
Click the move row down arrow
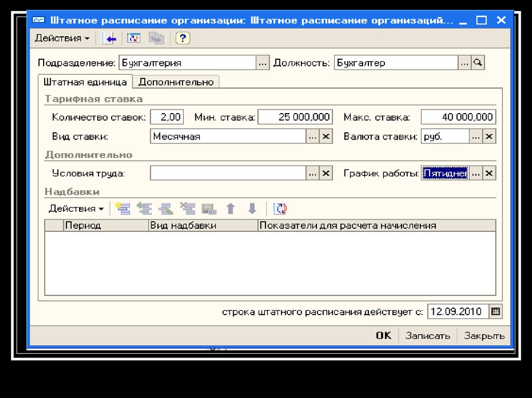pyautogui.click(x=252, y=209)
